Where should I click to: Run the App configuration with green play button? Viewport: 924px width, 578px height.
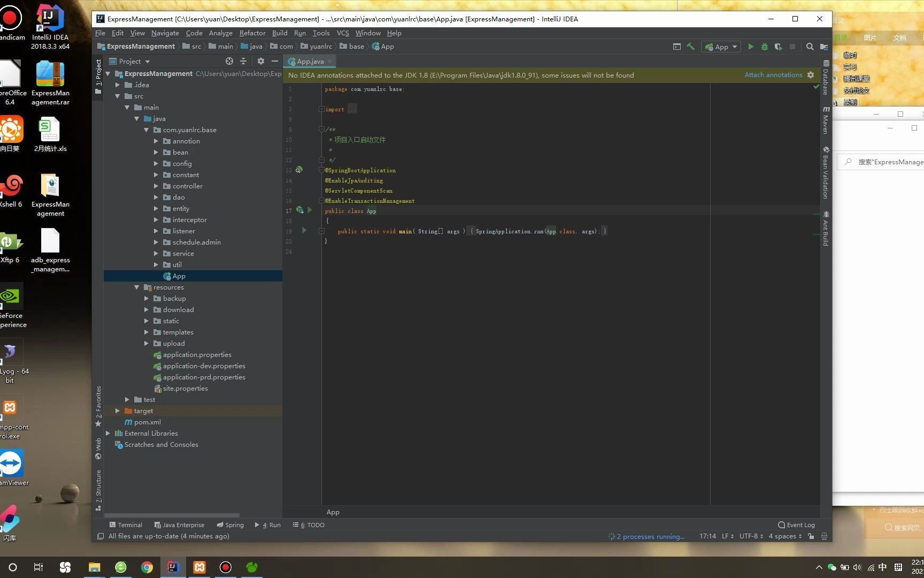pos(751,47)
